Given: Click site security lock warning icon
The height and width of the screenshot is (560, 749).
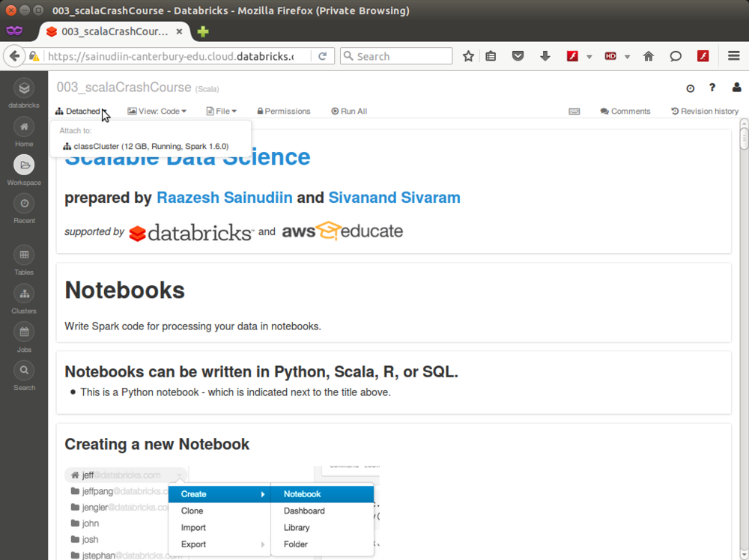Looking at the screenshot, I should tap(34, 56).
